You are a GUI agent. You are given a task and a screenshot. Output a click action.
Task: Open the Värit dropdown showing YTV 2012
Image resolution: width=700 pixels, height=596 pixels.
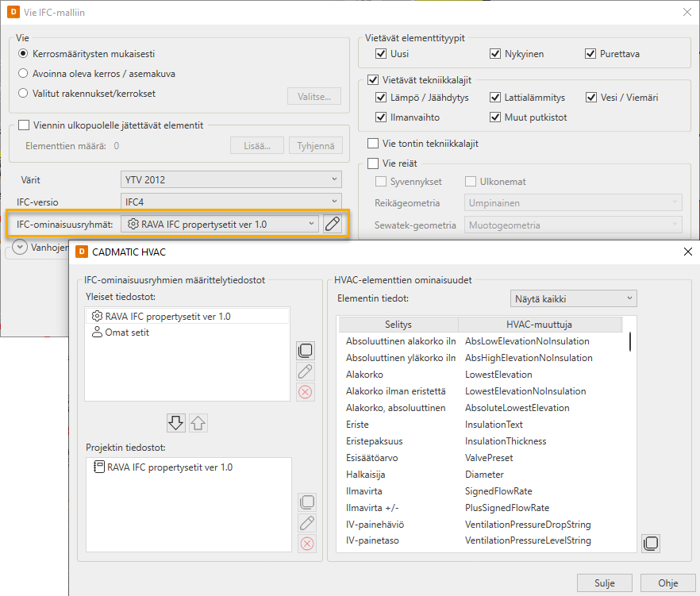pos(231,179)
